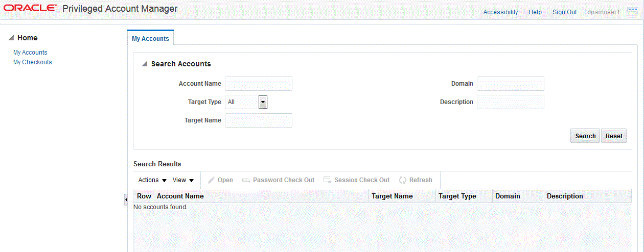
Task: Click the Sign Out link
Action: (x=565, y=12)
